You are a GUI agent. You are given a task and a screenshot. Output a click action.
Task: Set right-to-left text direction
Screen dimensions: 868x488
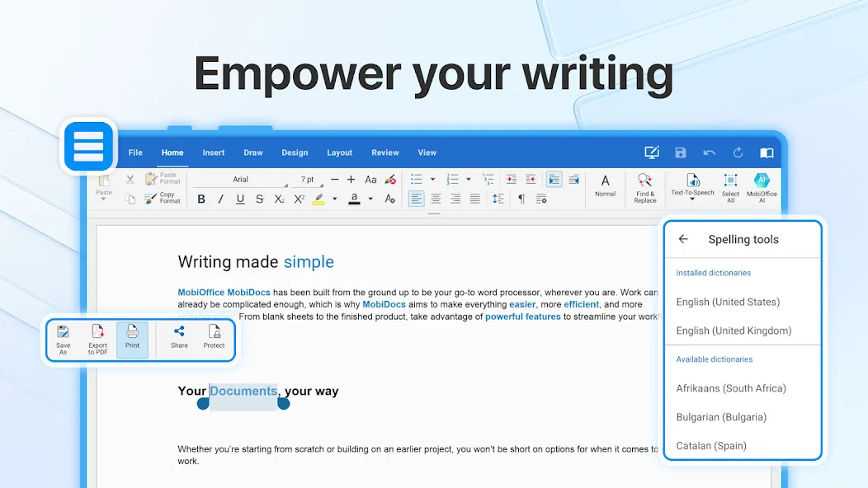coord(573,179)
